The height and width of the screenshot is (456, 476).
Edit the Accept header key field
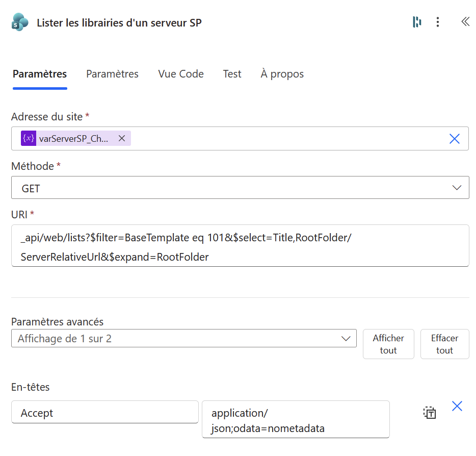(x=104, y=413)
